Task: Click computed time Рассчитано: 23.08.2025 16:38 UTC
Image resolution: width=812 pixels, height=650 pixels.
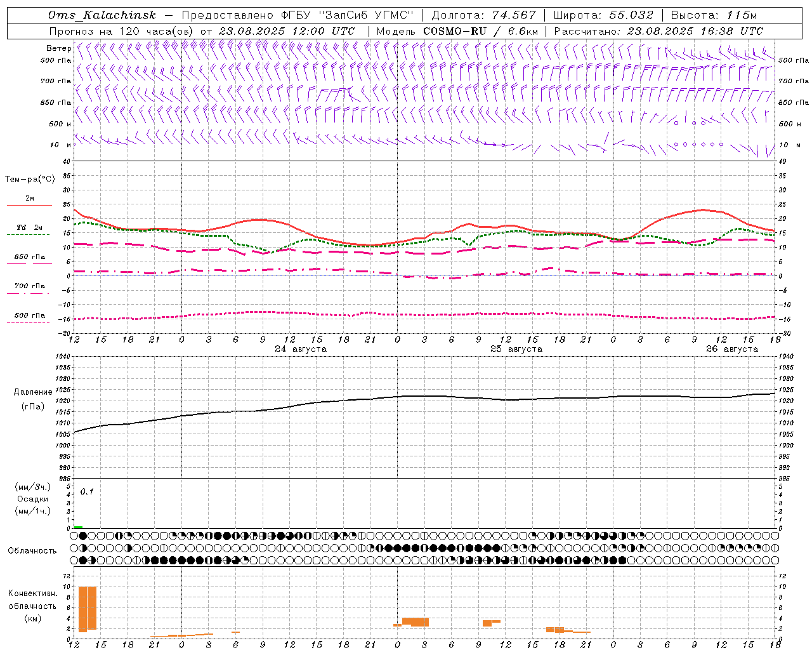Action: click(658, 31)
